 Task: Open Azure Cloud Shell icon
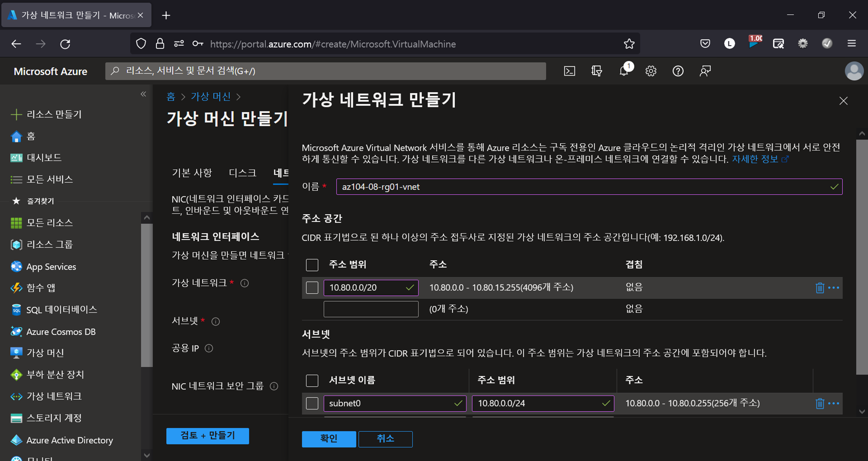pyautogui.click(x=569, y=71)
